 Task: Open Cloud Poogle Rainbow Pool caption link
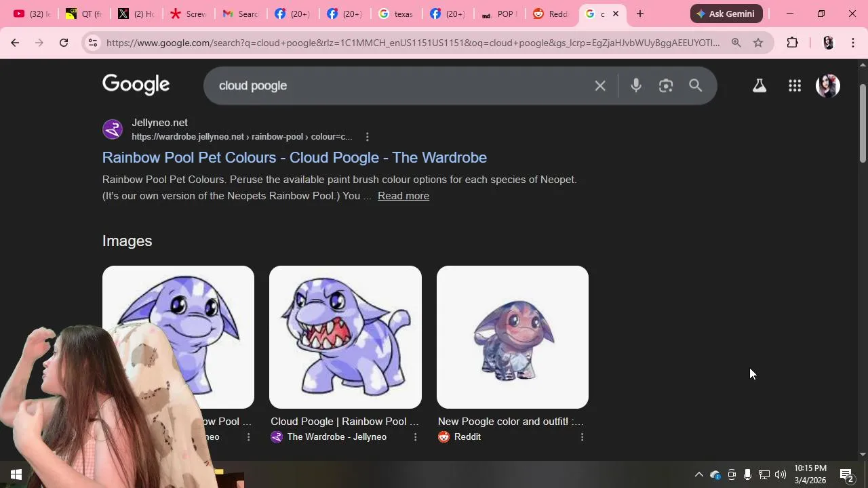(x=344, y=422)
